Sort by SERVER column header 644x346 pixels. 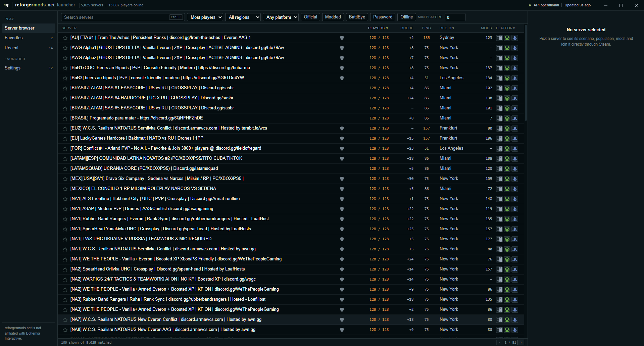[x=69, y=28]
